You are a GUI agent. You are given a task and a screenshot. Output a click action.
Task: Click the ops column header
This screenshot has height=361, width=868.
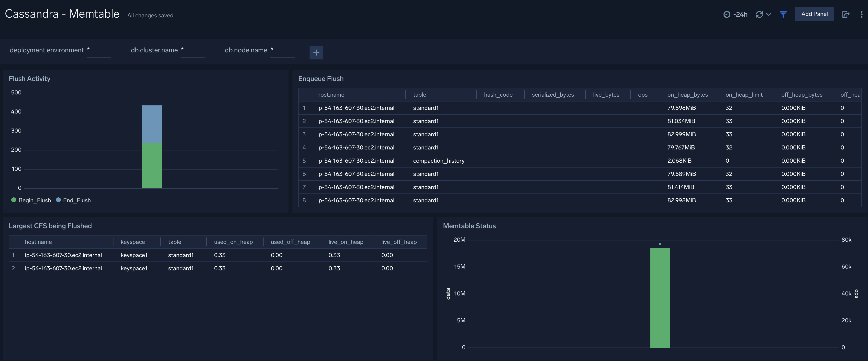click(x=643, y=95)
